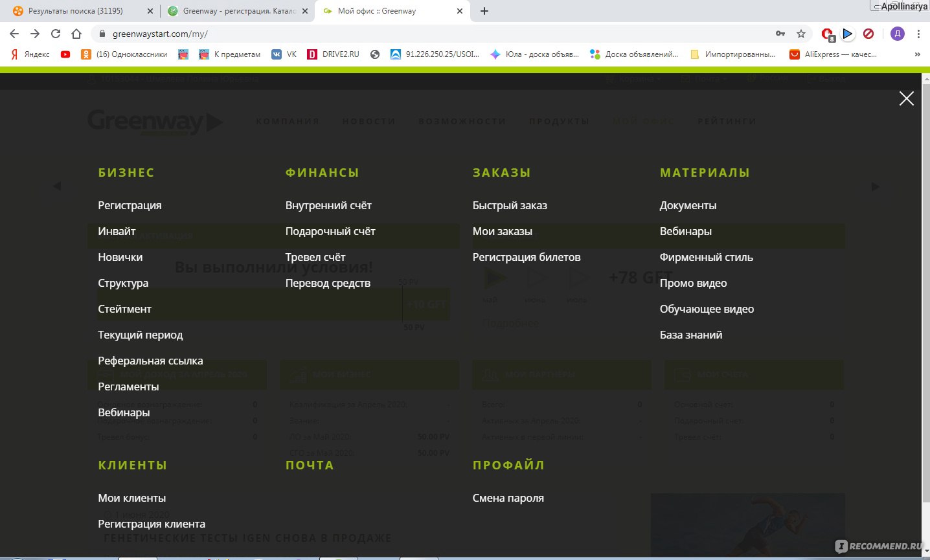Open the red blocked-circle extension

868,34
